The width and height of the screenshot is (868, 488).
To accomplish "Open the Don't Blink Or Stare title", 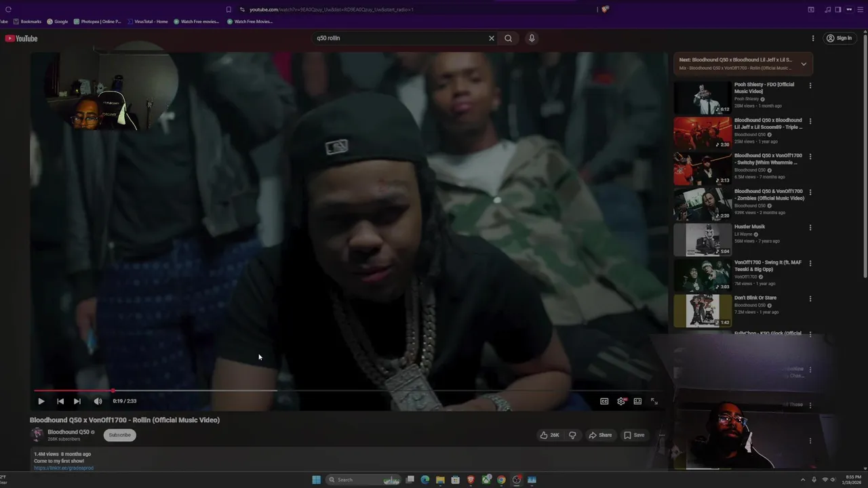I will click(x=755, y=298).
